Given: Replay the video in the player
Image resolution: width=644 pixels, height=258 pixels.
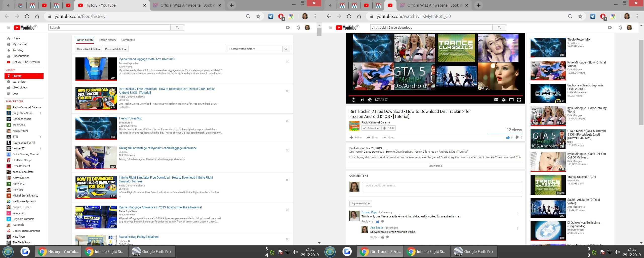Looking at the screenshot, I should (x=353, y=100).
